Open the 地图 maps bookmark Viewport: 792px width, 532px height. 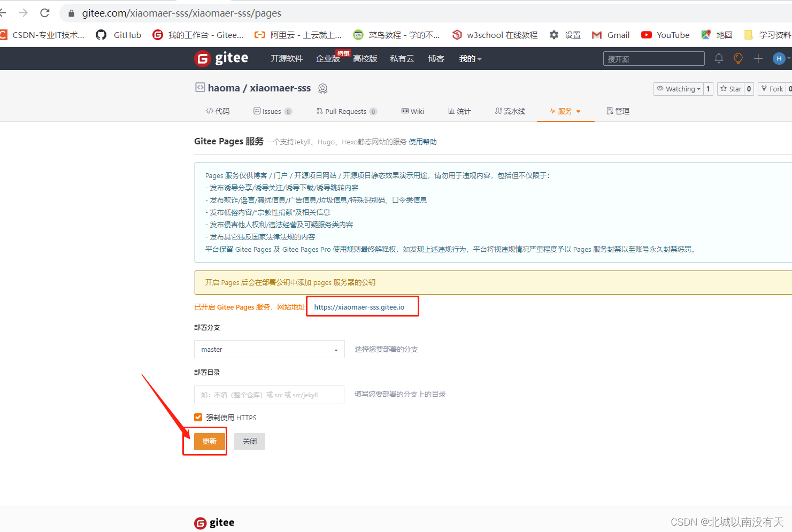[717, 35]
